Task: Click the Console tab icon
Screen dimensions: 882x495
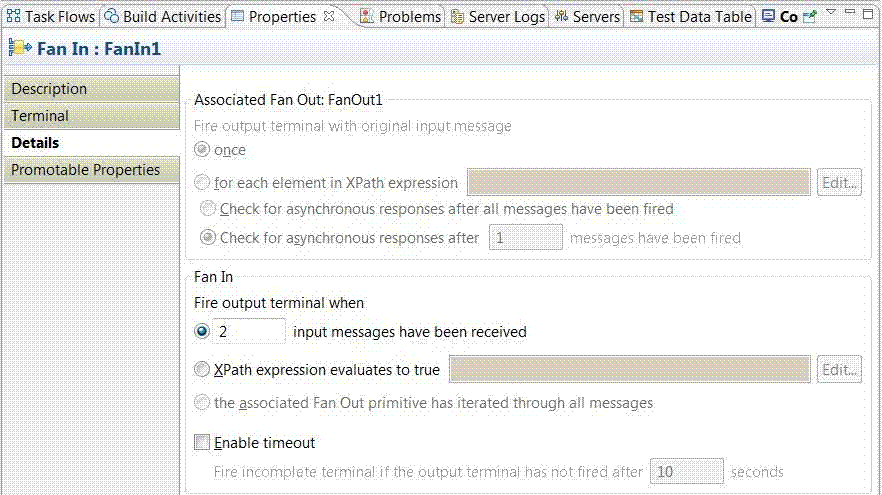Action: tap(768, 16)
